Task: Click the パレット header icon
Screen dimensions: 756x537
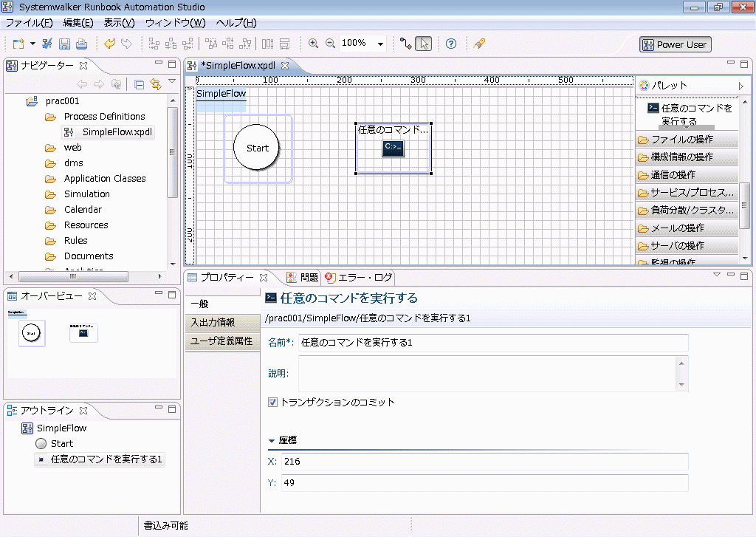Action: click(644, 86)
